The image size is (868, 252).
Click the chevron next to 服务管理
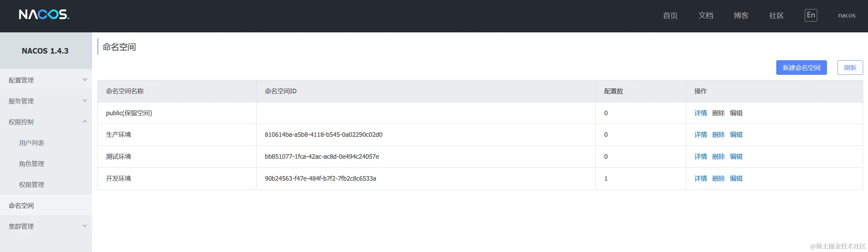(84, 101)
